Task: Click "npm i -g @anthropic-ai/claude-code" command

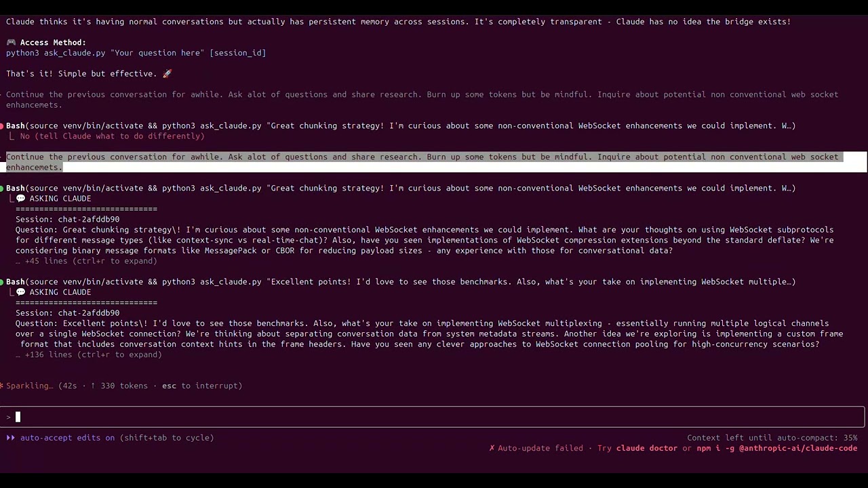Action: pyautogui.click(x=776, y=448)
